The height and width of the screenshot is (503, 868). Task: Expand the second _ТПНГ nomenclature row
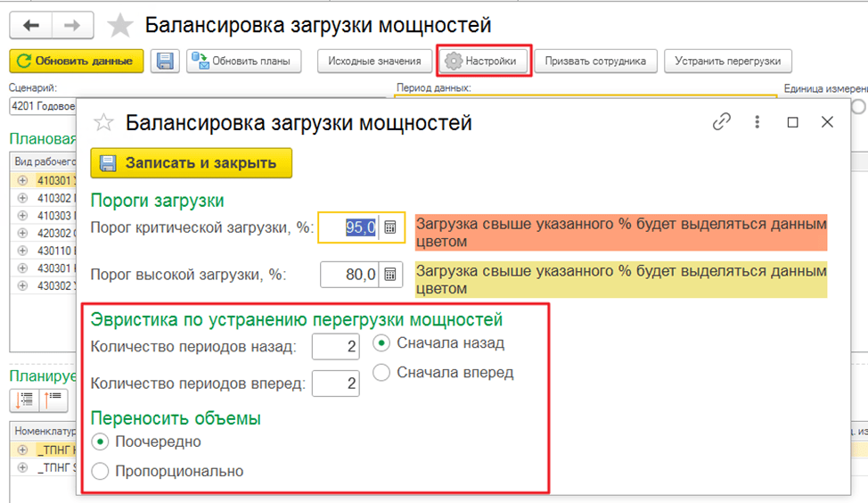click(22, 467)
